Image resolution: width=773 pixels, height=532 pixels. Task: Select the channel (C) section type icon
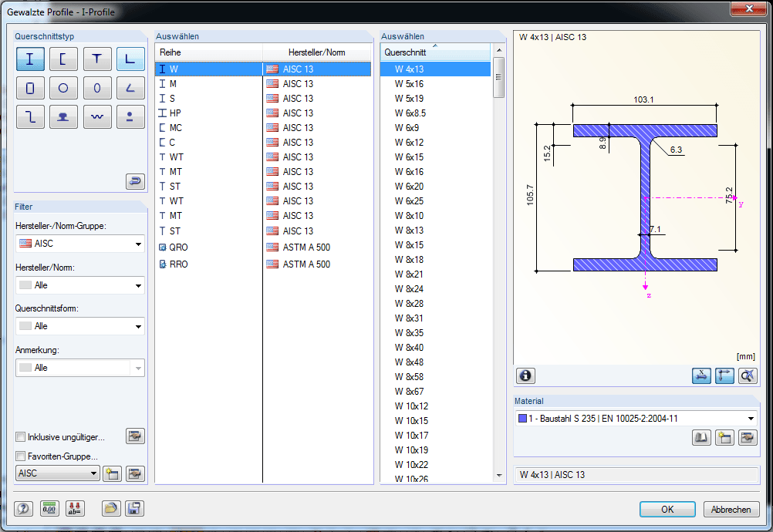click(63, 59)
